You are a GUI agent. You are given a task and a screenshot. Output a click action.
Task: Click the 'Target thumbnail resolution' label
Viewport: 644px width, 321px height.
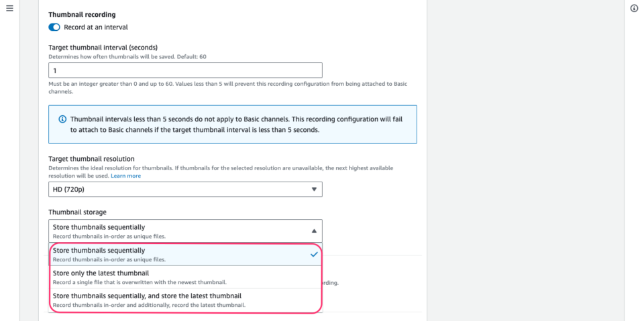91,159
